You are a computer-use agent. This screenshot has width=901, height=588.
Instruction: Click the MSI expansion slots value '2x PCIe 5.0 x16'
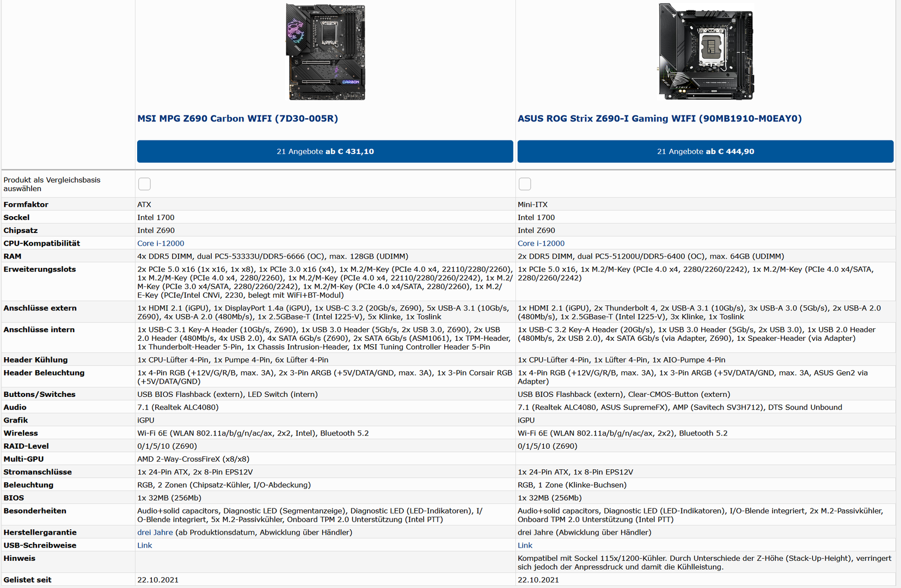point(325,282)
